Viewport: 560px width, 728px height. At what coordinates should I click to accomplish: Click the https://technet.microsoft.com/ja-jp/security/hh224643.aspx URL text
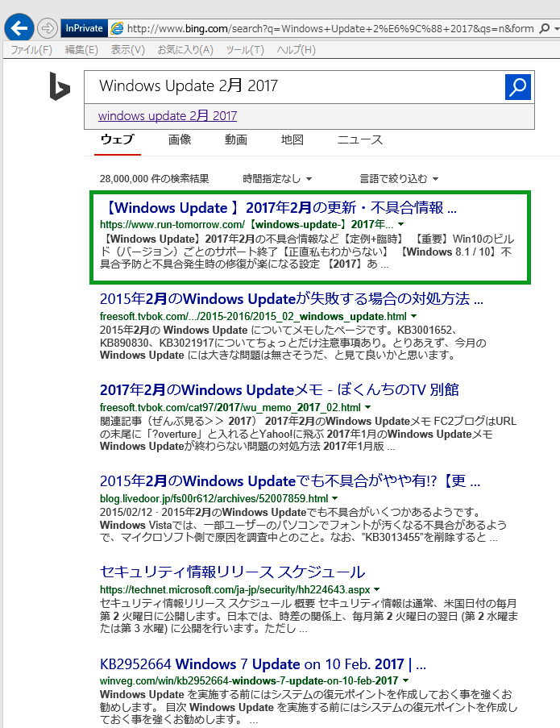[x=234, y=589]
